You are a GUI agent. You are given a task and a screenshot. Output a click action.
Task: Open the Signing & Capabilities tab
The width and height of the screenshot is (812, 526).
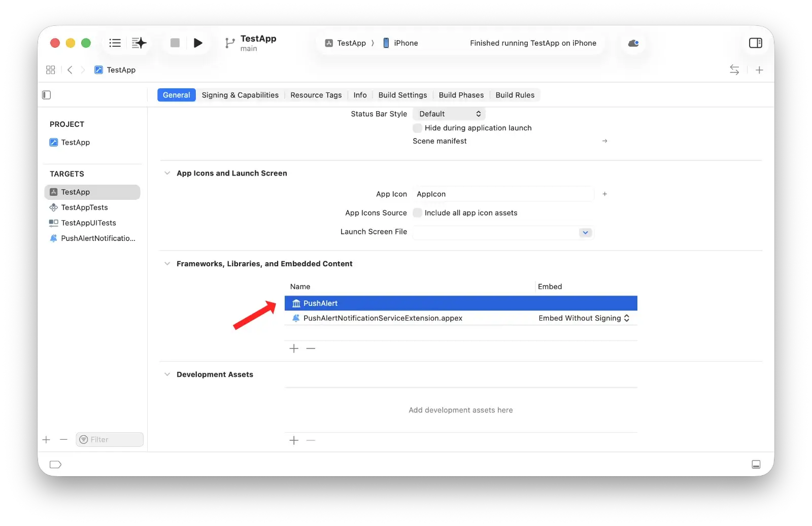(x=240, y=95)
